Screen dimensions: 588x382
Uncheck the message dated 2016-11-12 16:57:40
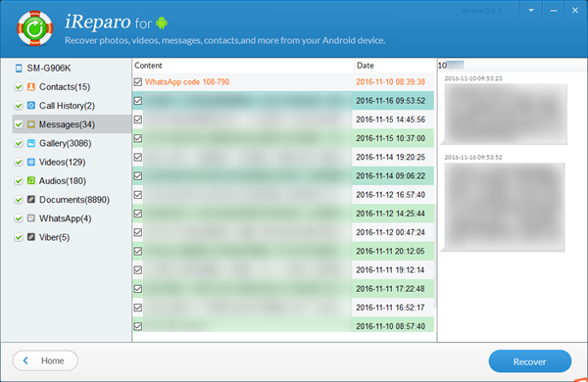(138, 195)
